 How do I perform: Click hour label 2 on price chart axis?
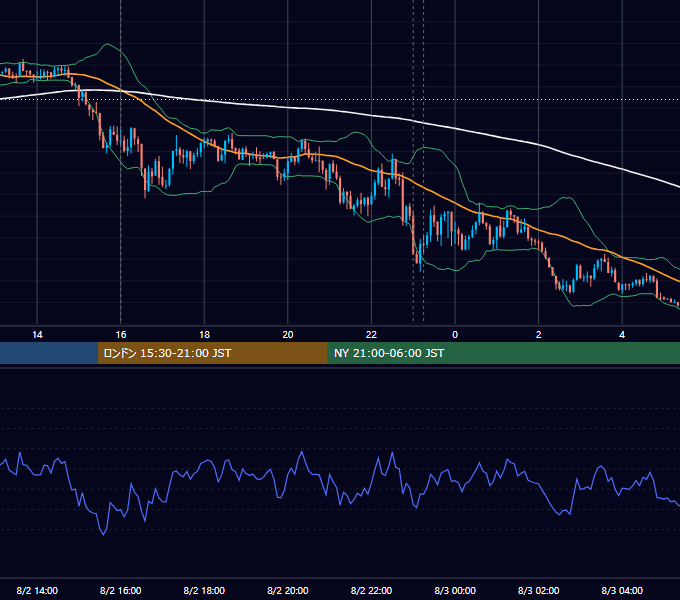point(538,334)
